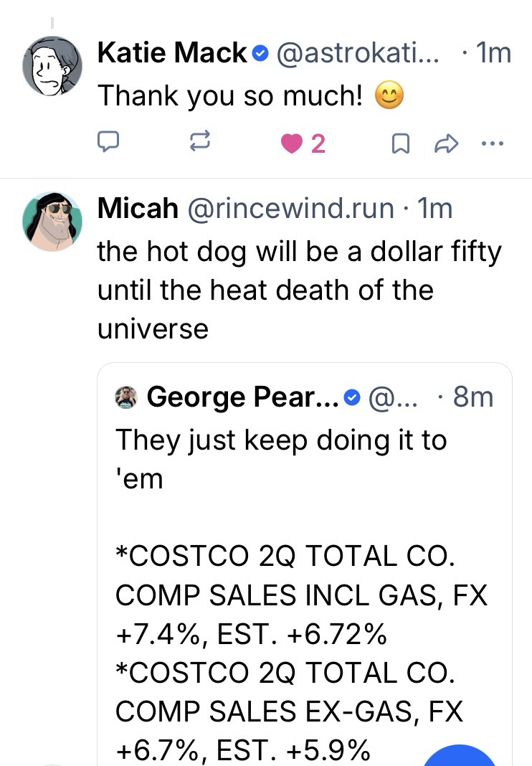Tap the 8m timestamp on quoted post
The width and height of the screenshot is (532, 766).
[x=473, y=397]
